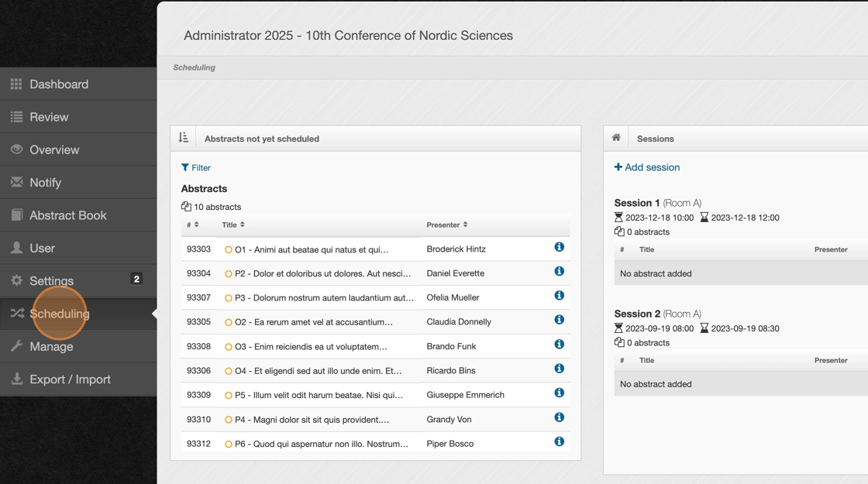Open info icon for abstract 93304
The height and width of the screenshot is (484, 868).
click(559, 271)
